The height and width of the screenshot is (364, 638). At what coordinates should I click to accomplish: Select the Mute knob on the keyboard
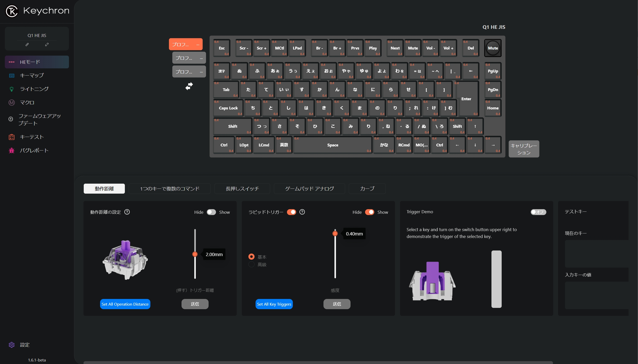[x=493, y=48]
